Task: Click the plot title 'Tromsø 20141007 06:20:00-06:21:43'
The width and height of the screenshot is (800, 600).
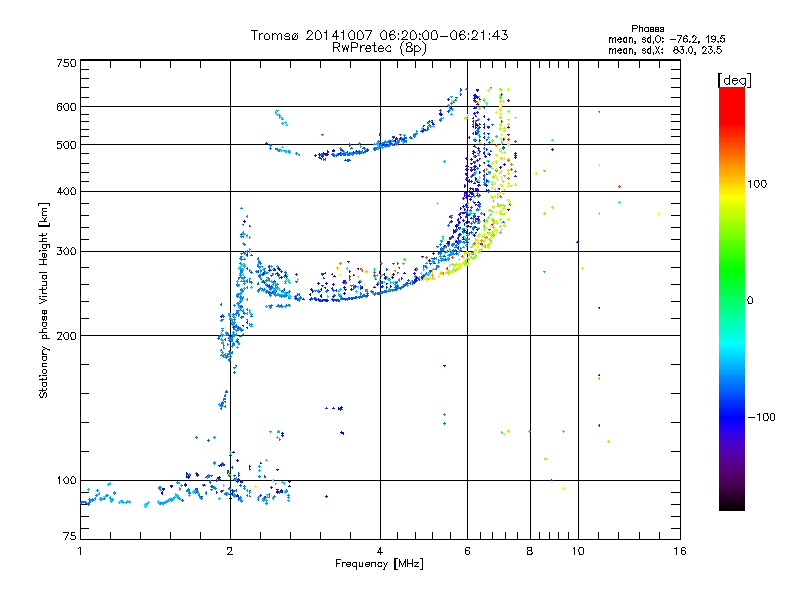Action: pyautogui.click(x=379, y=35)
